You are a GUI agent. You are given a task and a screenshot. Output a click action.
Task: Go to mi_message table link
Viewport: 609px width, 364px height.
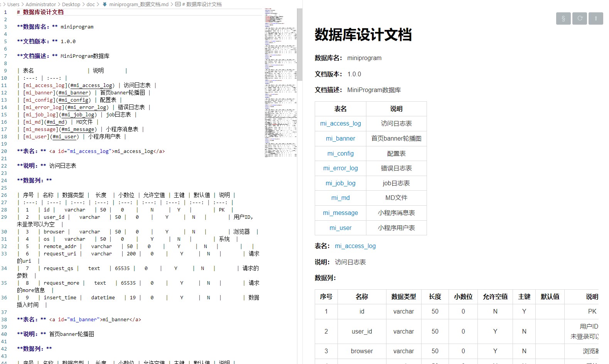pyautogui.click(x=340, y=213)
